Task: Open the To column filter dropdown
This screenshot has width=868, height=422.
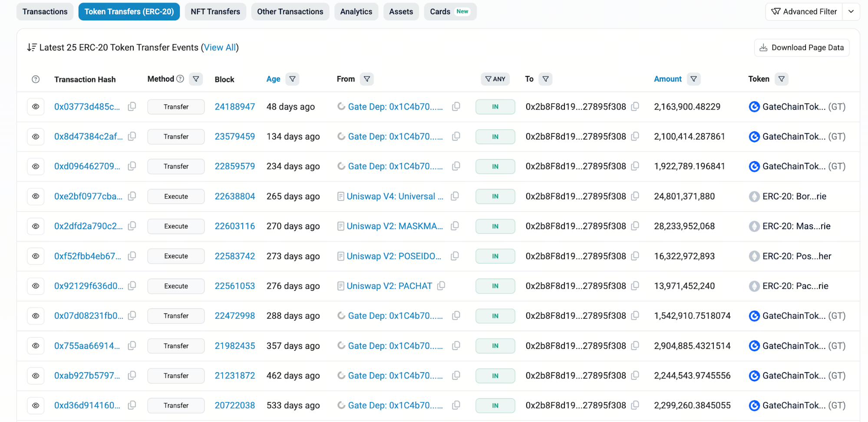Action: [x=545, y=79]
